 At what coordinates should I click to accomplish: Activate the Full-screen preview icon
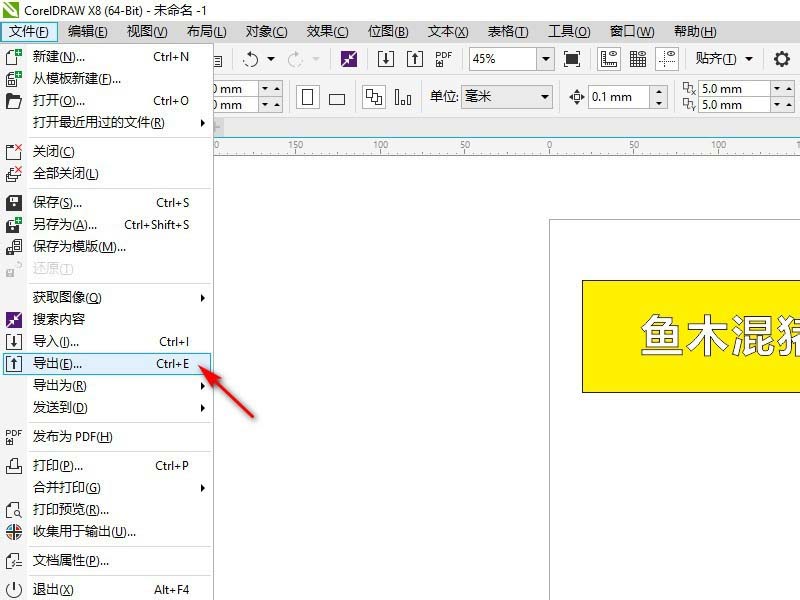(570, 60)
